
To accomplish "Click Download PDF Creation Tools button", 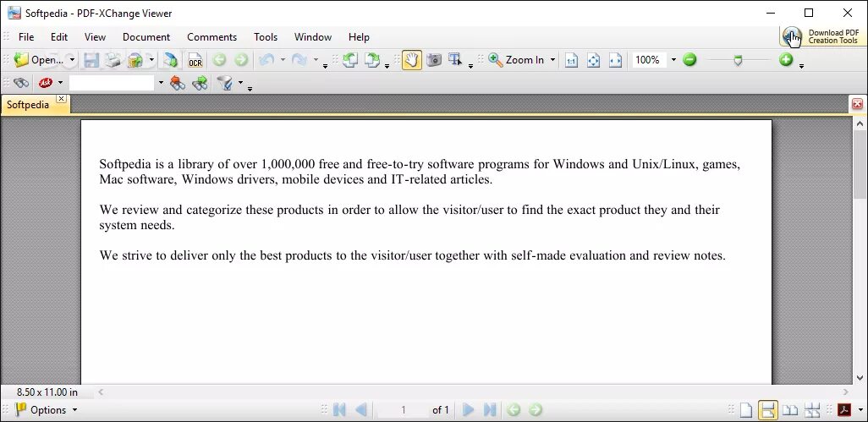I will point(822,36).
